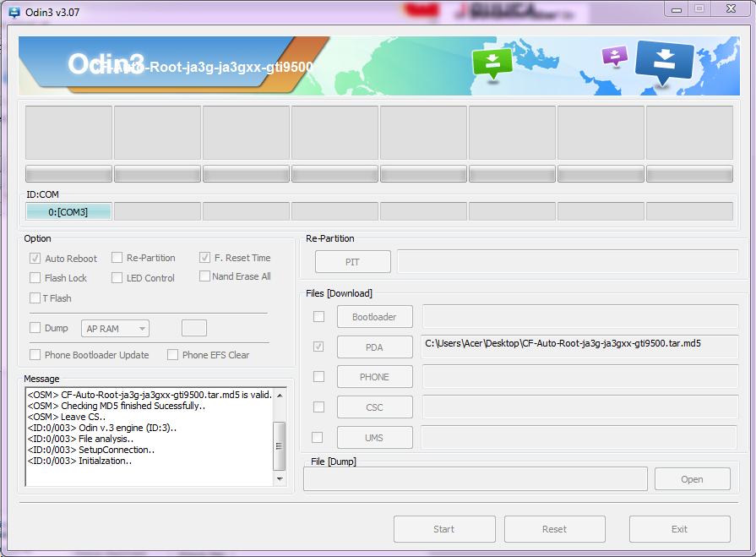Check the T Flash option
756x557 pixels.
35,298
